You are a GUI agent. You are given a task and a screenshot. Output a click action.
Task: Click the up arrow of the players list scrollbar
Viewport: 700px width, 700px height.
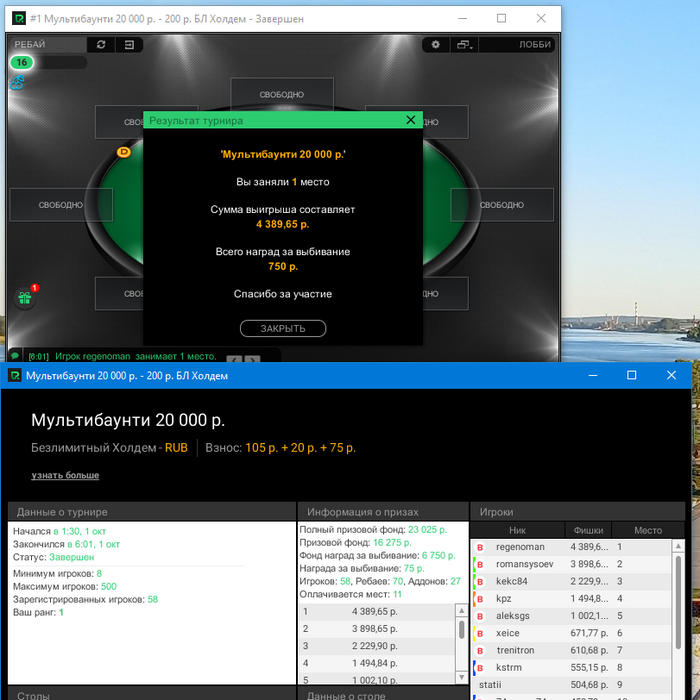point(678,546)
